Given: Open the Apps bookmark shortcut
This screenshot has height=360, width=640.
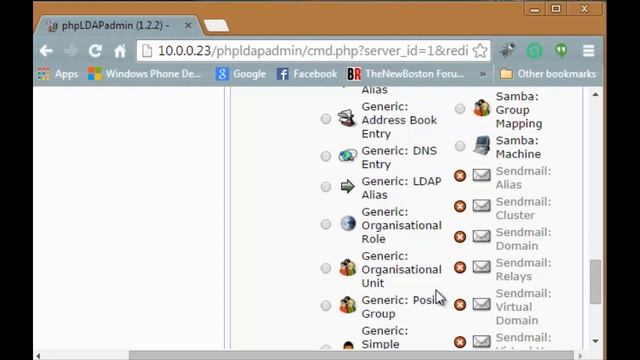Looking at the screenshot, I should click(x=58, y=74).
